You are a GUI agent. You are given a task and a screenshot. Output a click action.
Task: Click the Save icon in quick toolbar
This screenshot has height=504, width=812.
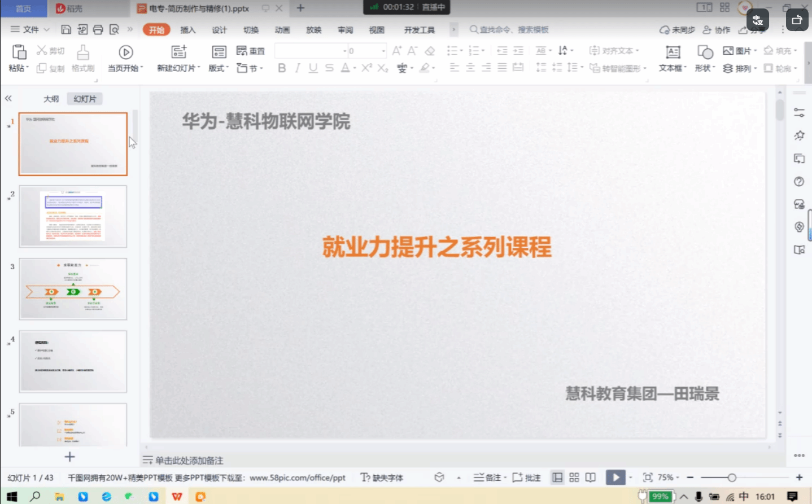click(66, 29)
